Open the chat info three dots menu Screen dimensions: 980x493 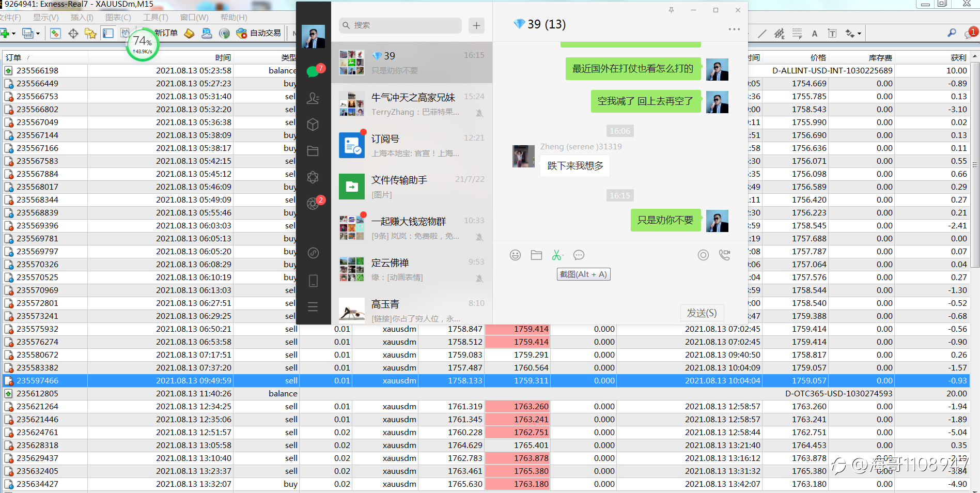point(734,29)
